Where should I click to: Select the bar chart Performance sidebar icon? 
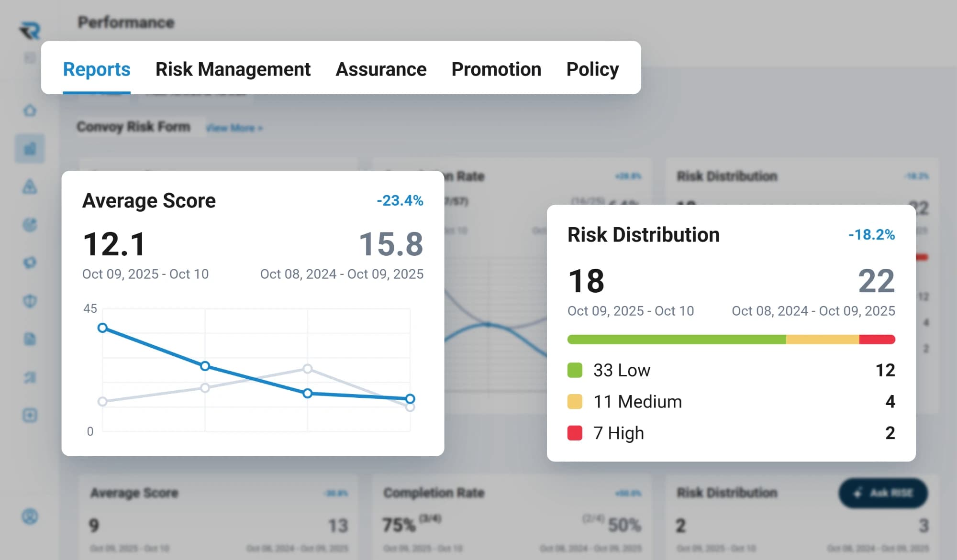click(30, 148)
